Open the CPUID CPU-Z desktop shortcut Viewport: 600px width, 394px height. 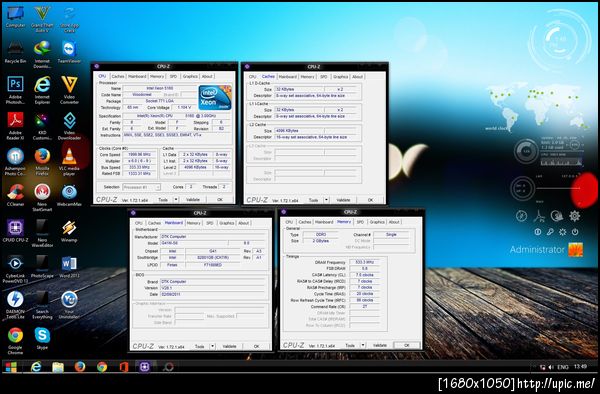pos(15,231)
